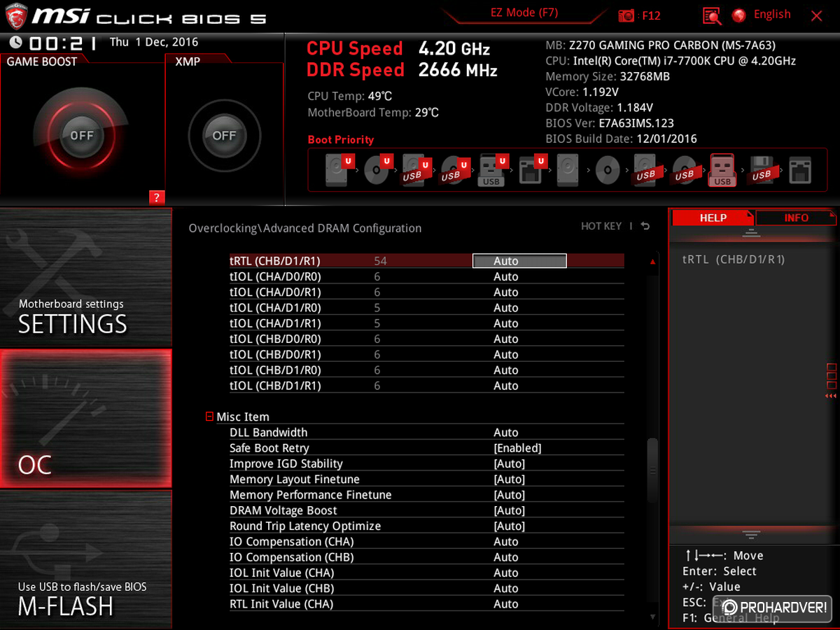Open the English language selector
The width and height of the screenshot is (840, 630).
point(772,15)
